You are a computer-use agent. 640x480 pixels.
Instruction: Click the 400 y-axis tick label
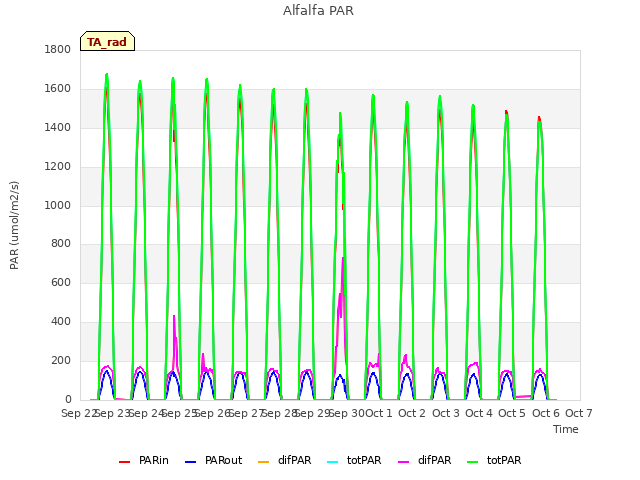(x=61, y=322)
